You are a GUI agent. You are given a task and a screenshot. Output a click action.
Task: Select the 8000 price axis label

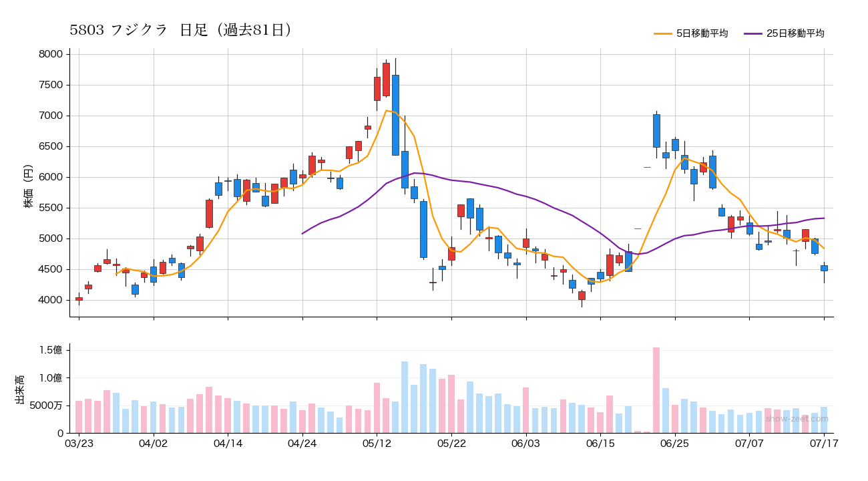[x=51, y=54]
